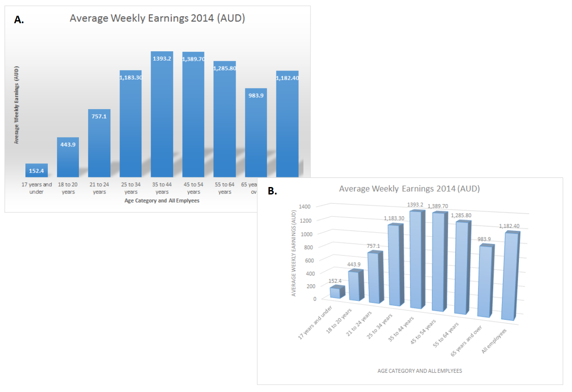This screenshot has height=392, width=572.
Task: Select the 3D 35 to 44 years bar in chart B
Action: 417,259
